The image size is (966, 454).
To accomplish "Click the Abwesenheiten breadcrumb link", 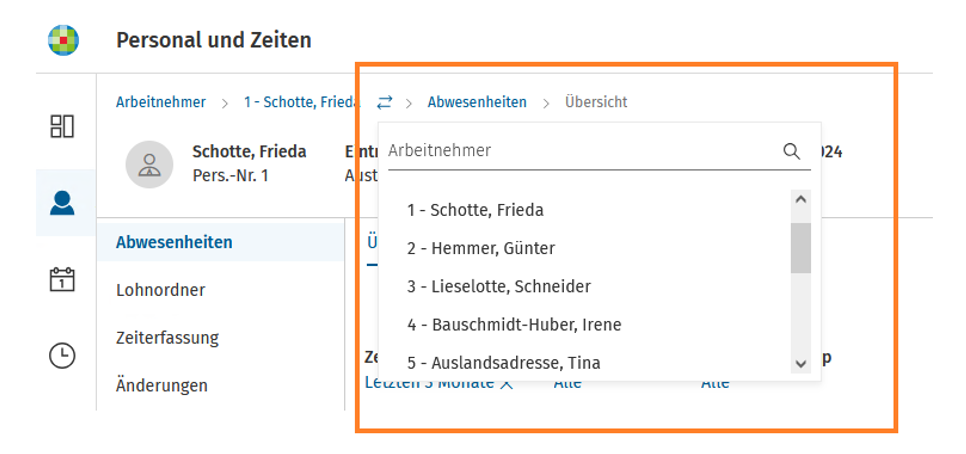I will tap(477, 102).
